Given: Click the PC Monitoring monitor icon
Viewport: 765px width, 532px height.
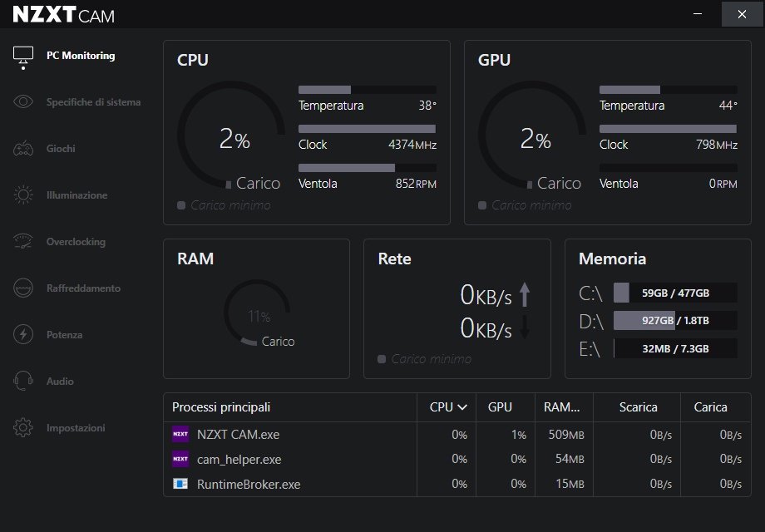Looking at the screenshot, I should pos(23,56).
